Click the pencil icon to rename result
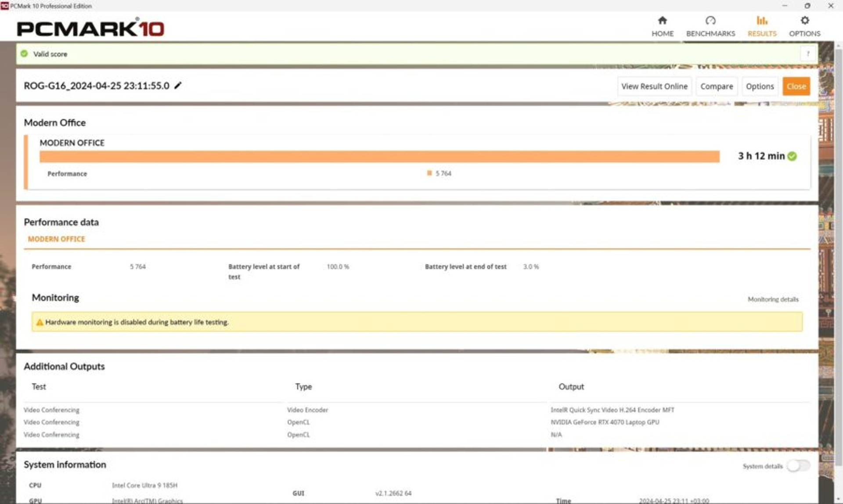This screenshot has height=504, width=843. [178, 86]
